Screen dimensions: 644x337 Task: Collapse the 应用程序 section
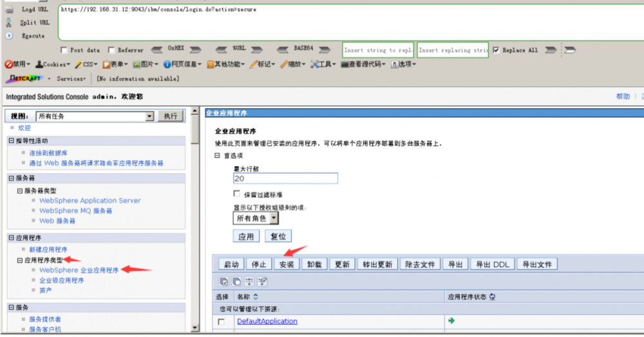click(x=12, y=238)
